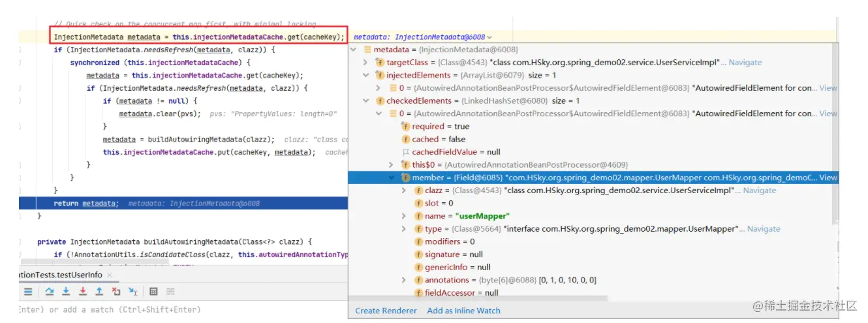This screenshot has width=868, height=323.
Task: Select the name = "userMapper" row text
Action: [467, 216]
